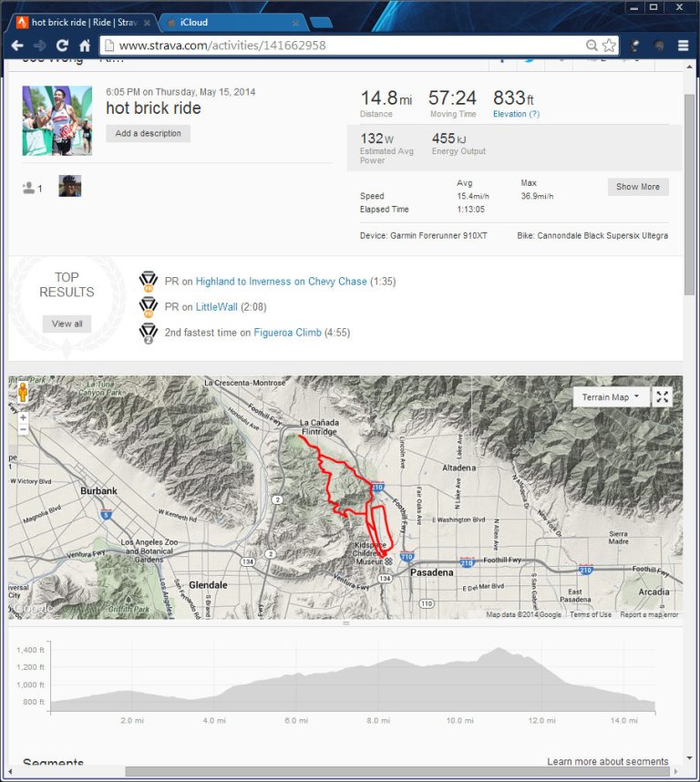
Task: Click the Twitter share icon
Action: pos(531,60)
